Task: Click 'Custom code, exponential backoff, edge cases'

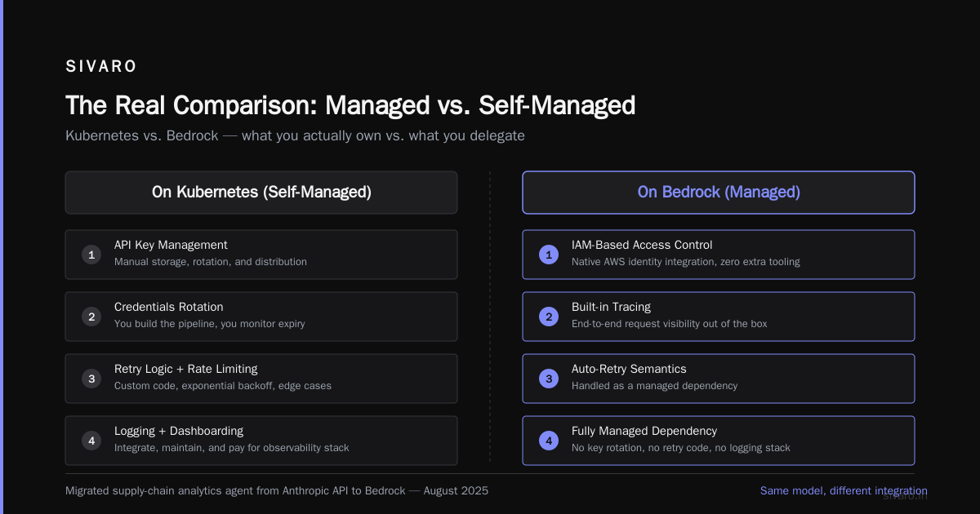Action: [223, 386]
